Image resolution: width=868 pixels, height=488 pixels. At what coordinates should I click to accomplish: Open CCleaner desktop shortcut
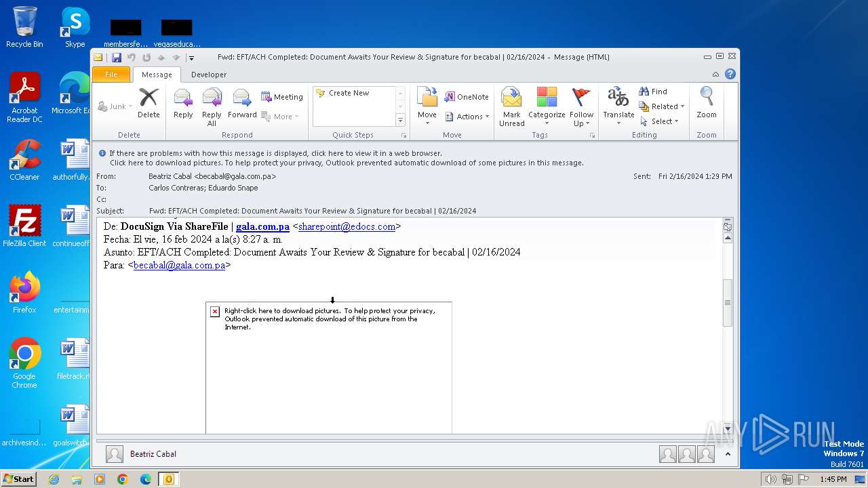click(24, 159)
